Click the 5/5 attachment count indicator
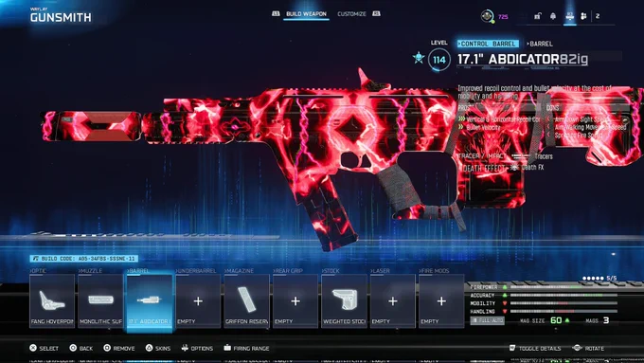The height and width of the screenshot is (363, 644). pos(600,279)
